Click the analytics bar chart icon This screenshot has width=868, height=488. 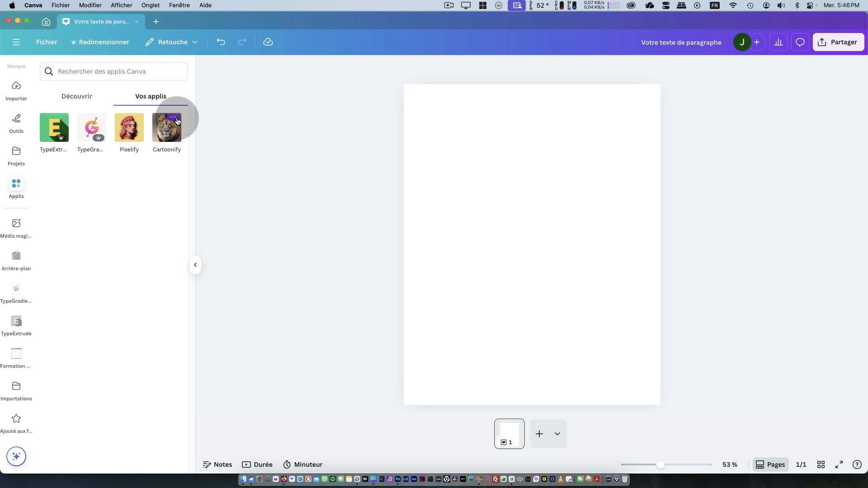[x=778, y=42]
